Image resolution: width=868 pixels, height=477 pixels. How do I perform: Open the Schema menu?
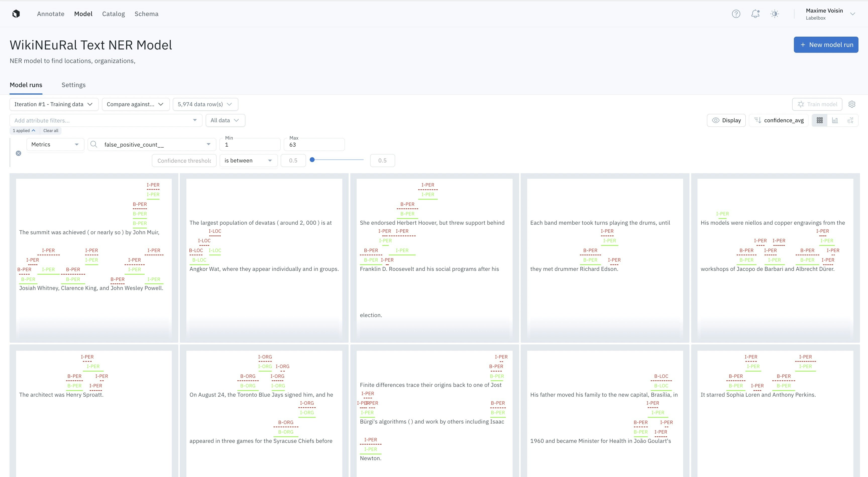pos(146,14)
